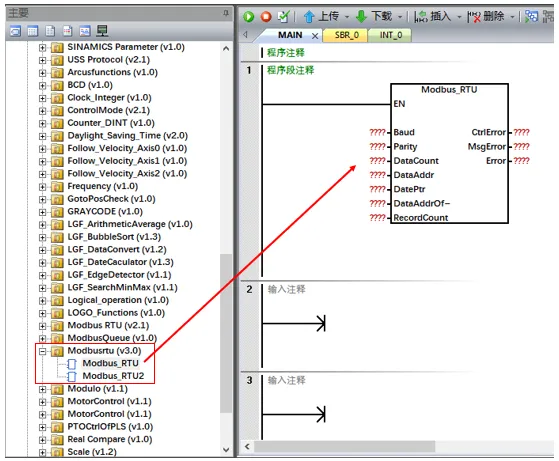Click the green Download arrow icon

361,16
